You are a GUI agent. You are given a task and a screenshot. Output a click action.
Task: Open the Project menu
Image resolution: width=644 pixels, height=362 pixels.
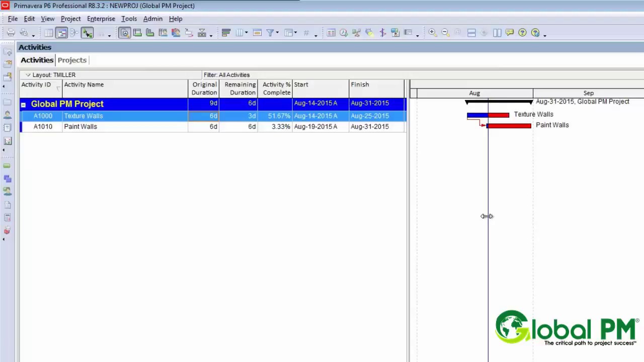[x=70, y=19]
